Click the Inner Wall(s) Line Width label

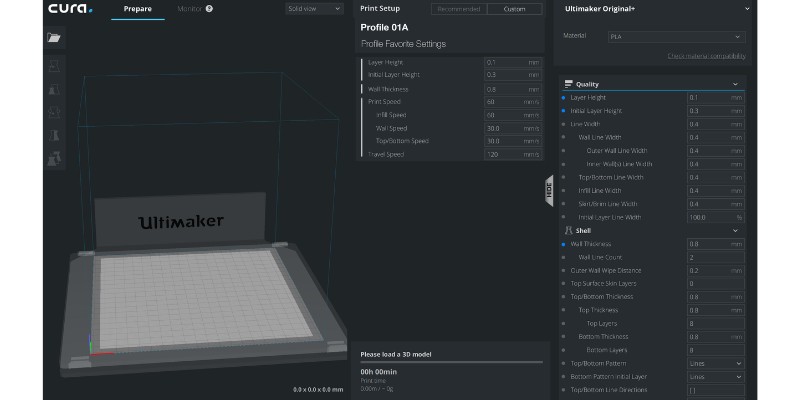(x=619, y=164)
